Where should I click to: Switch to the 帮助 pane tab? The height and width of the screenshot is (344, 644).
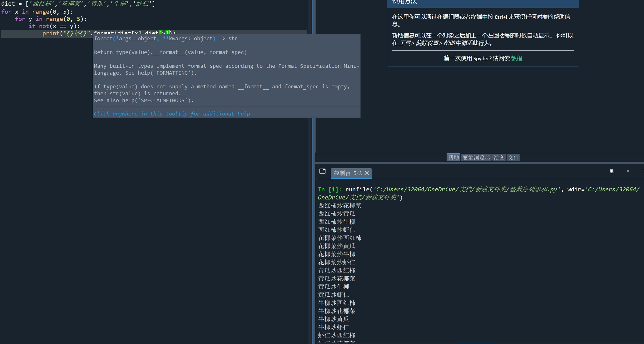click(453, 157)
